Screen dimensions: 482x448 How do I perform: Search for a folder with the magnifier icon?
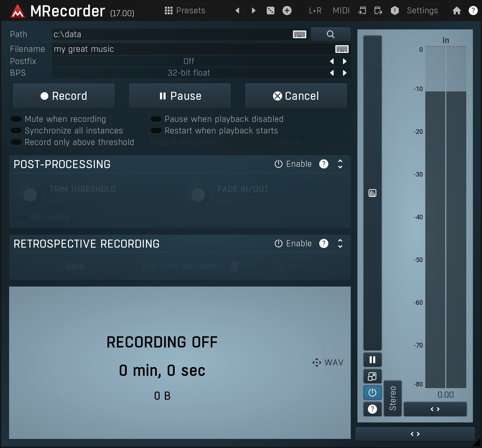click(x=330, y=34)
